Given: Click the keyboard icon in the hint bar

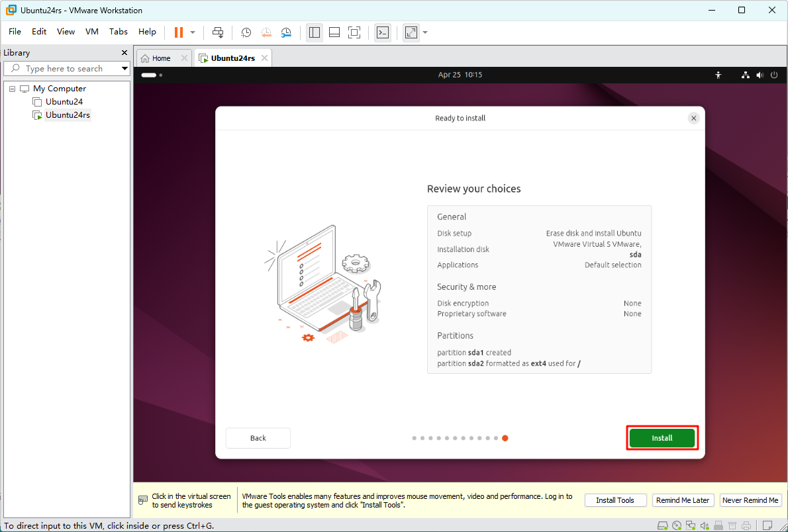Looking at the screenshot, I should tap(143, 500).
